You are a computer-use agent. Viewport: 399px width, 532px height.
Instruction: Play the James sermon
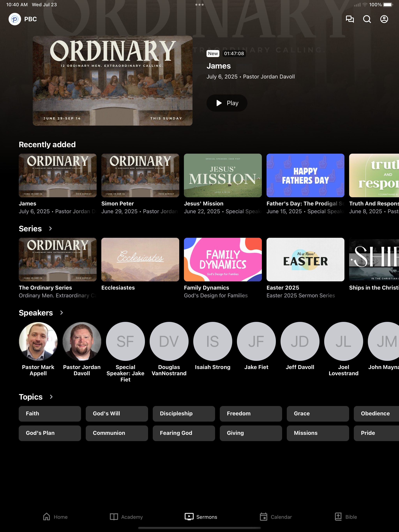(227, 103)
